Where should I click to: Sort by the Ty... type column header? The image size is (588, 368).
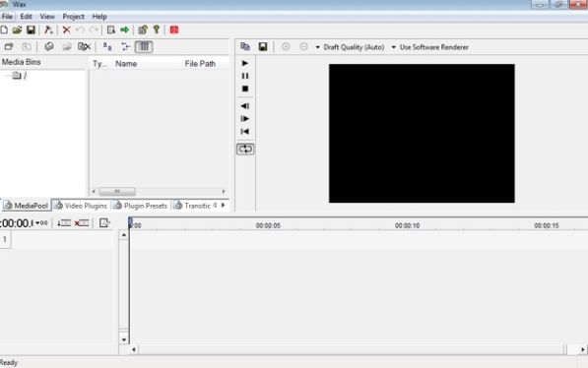(x=99, y=64)
